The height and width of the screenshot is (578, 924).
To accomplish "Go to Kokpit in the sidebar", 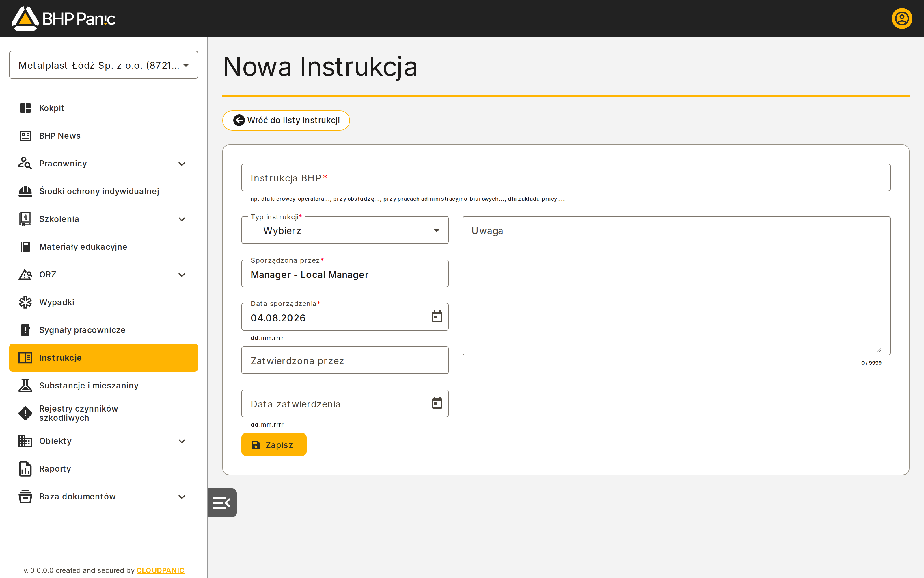I will [x=103, y=108].
